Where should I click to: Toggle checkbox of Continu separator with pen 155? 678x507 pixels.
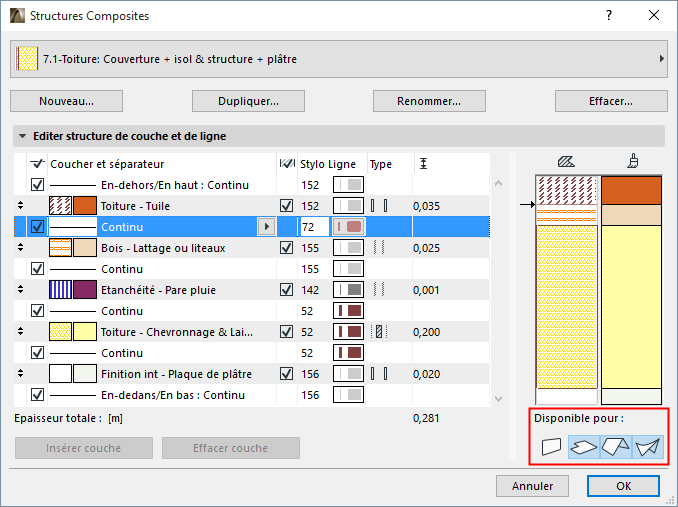point(38,268)
